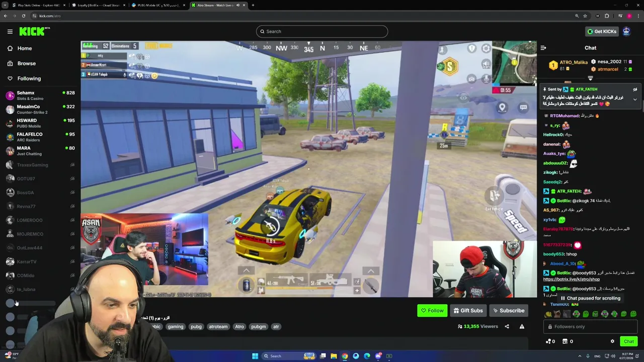Open FALAFELCO channel in sidebar

click(x=40, y=137)
